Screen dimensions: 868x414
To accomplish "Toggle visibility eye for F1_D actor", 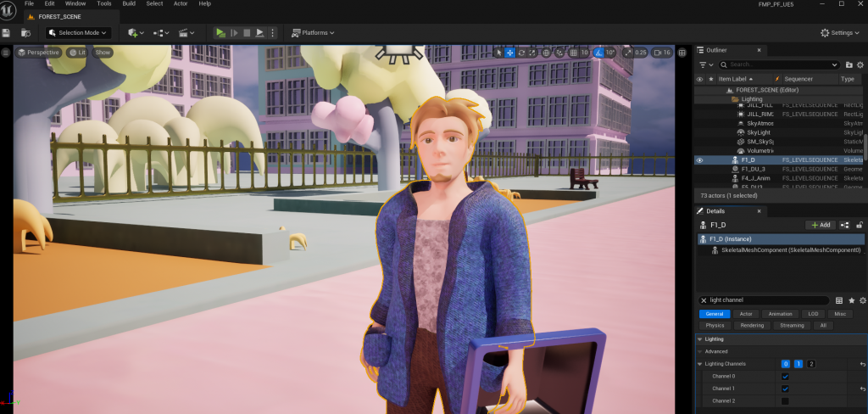I will point(699,159).
